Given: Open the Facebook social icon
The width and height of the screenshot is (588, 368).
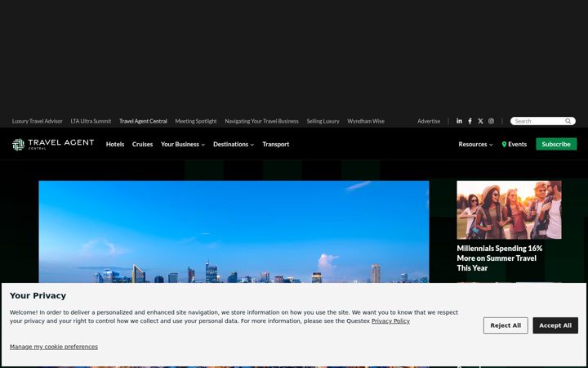Looking at the screenshot, I should [470, 121].
